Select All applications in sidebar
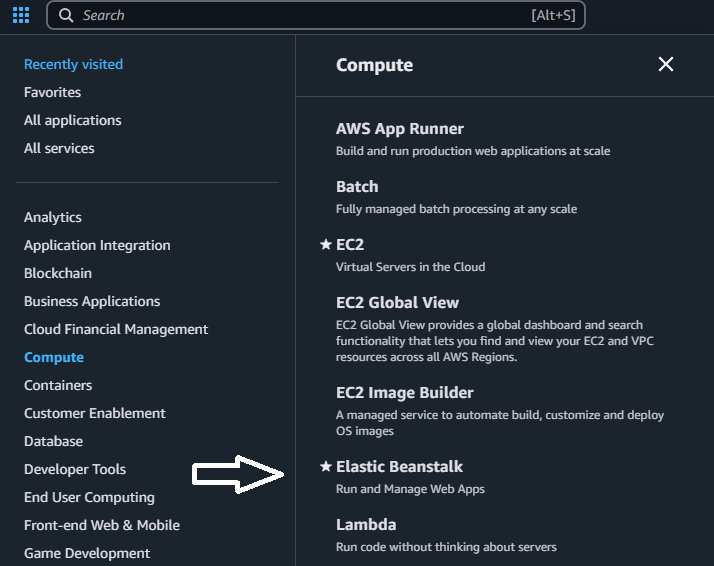The width and height of the screenshot is (714, 566). [72, 120]
